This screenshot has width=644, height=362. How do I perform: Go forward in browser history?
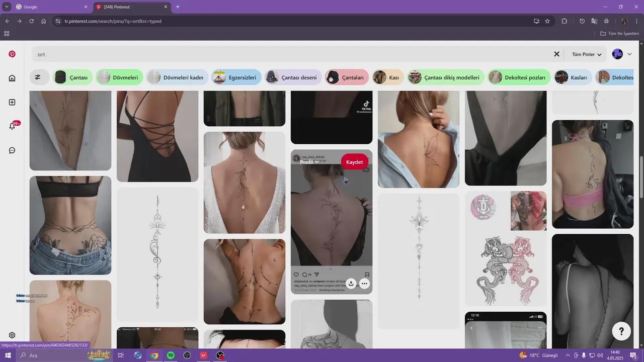click(19, 21)
